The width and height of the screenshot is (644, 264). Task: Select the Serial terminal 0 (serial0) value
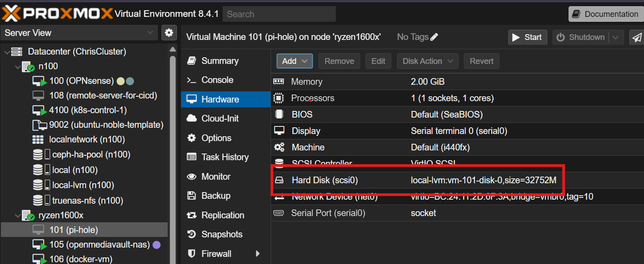coord(459,131)
